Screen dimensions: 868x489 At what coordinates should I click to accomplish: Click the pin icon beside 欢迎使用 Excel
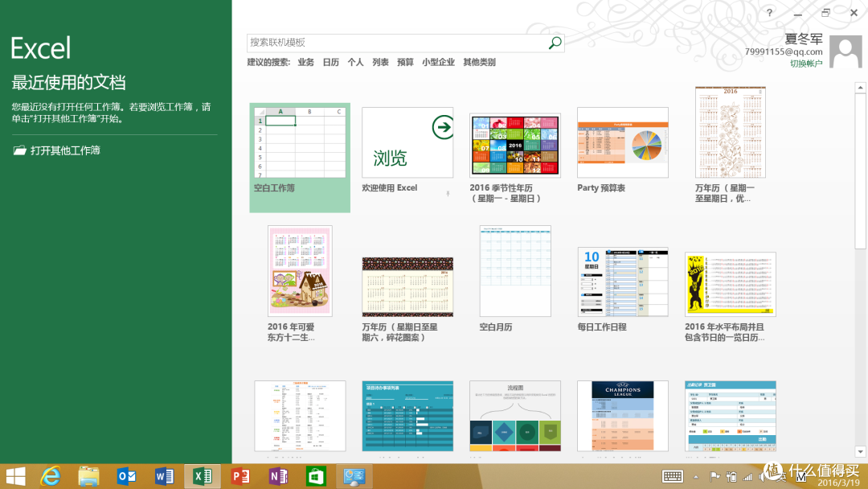click(448, 193)
